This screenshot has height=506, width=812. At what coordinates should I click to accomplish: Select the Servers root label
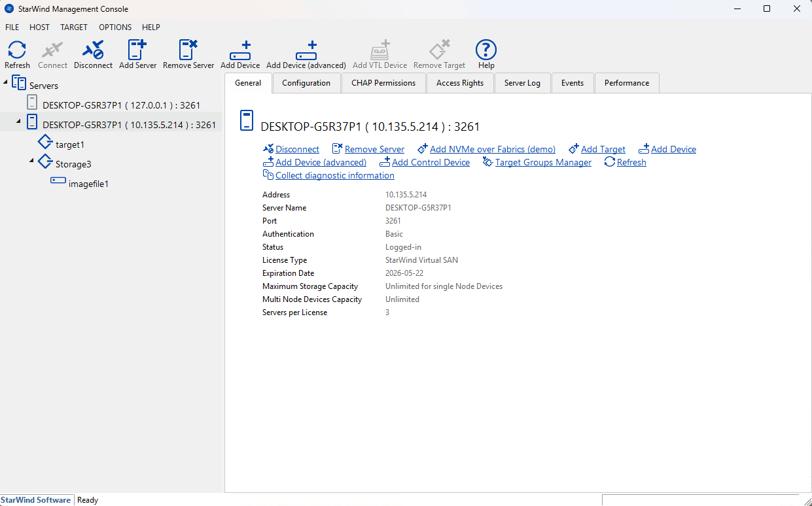point(44,86)
